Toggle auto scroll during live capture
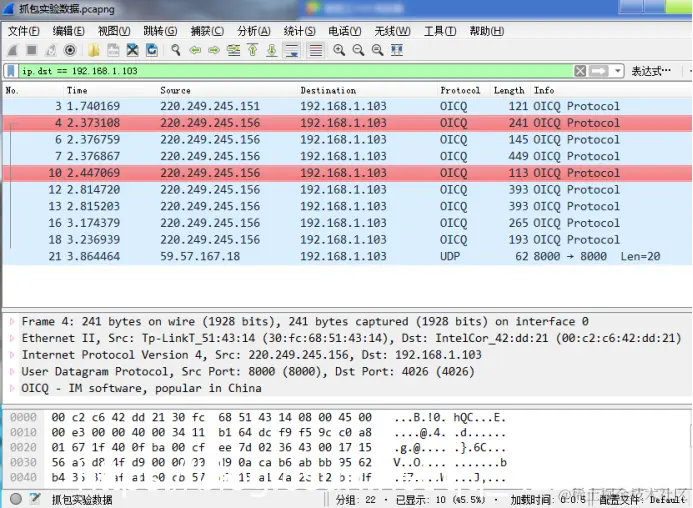 292,50
